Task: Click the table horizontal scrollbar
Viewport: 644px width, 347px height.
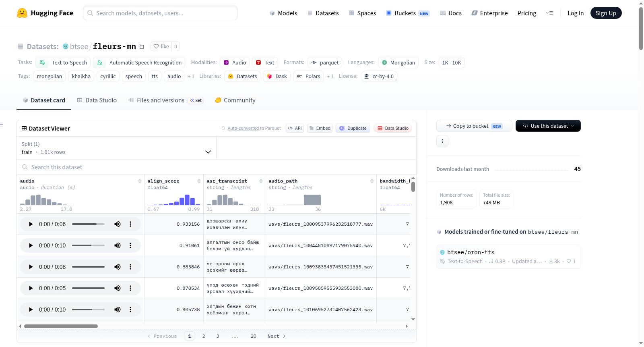Action: (61, 326)
